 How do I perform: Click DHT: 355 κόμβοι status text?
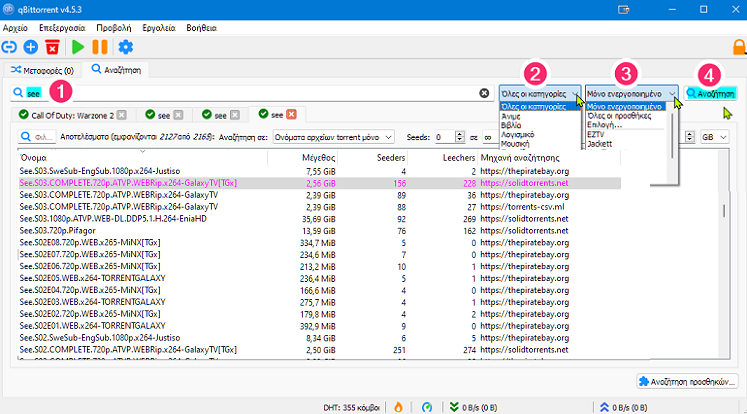(x=351, y=407)
